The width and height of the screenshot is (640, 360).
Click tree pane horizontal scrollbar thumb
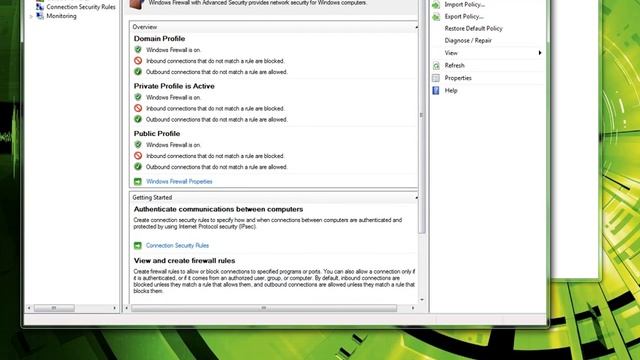[54, 308]
